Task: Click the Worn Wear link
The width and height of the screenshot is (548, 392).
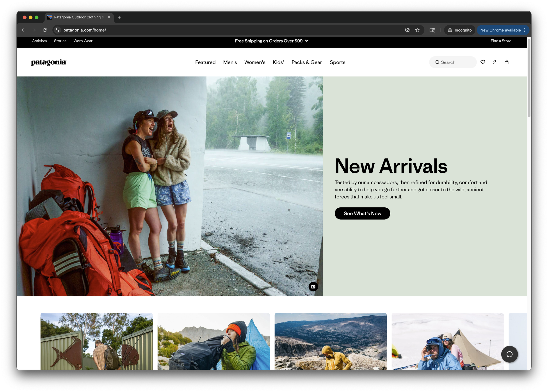Action: (x=83, y=41)
